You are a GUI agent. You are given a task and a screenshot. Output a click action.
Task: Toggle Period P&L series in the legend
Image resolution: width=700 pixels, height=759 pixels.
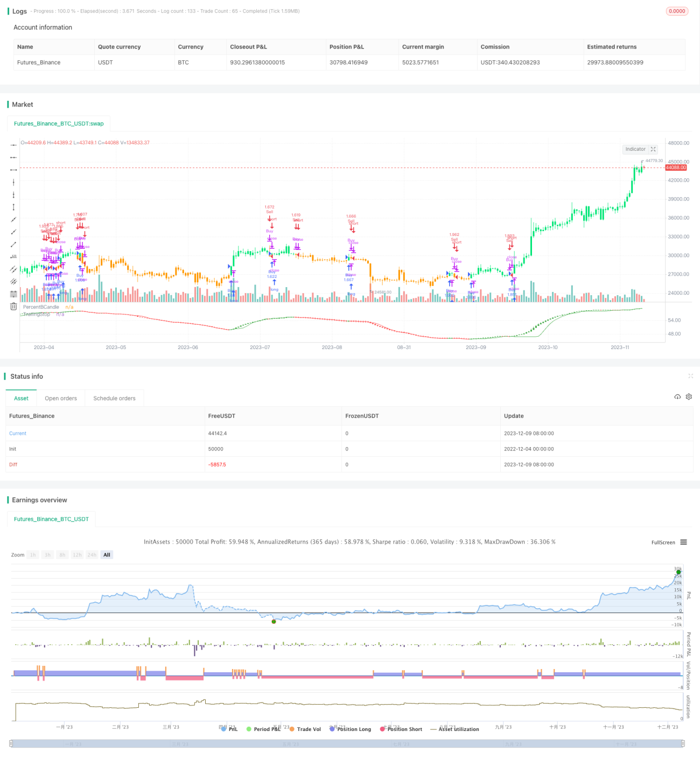coord(263,729)
